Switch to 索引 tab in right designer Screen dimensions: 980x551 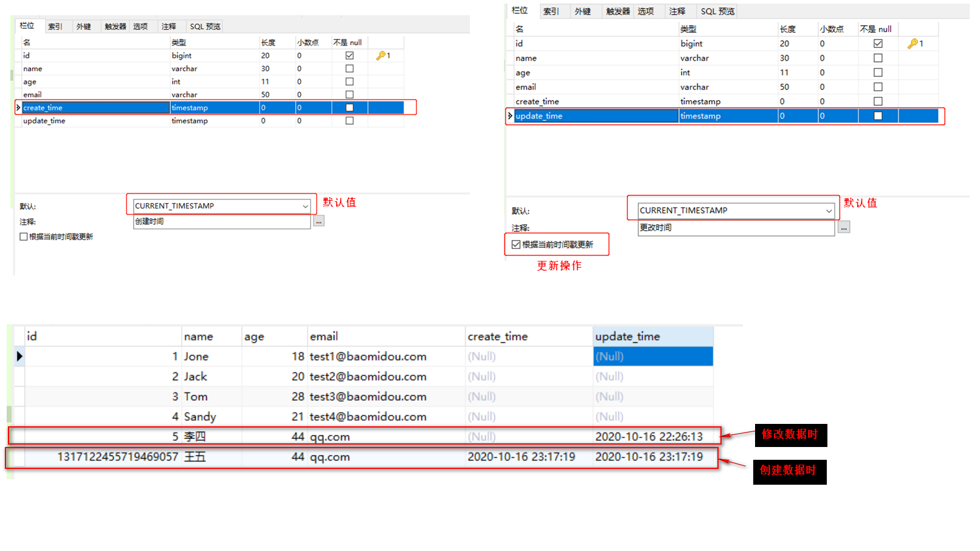[x=551, y=11]
